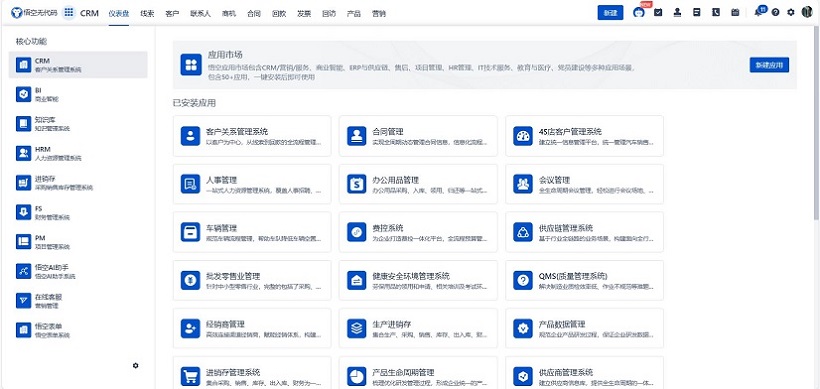Open the settings gear in top bar
Viewport: 820px width, 389px height.
tap(791, 13)
